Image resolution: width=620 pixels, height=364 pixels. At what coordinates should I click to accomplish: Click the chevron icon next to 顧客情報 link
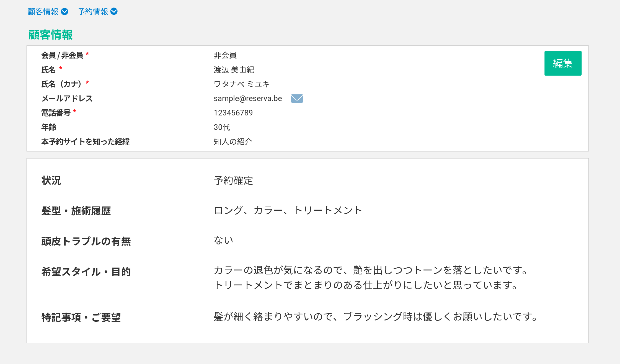[64, 12]
